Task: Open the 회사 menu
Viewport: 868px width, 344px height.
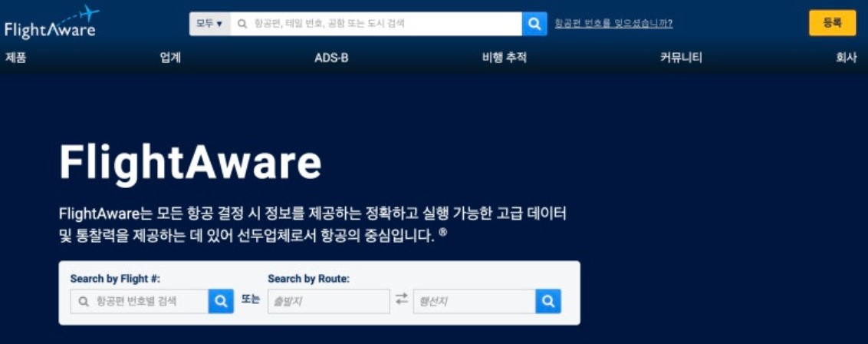Action: pos(846,58)
